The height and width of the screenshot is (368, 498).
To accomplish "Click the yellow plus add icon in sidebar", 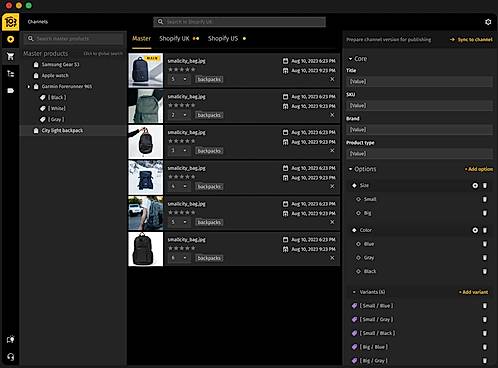I will click(x=11, y=39).
